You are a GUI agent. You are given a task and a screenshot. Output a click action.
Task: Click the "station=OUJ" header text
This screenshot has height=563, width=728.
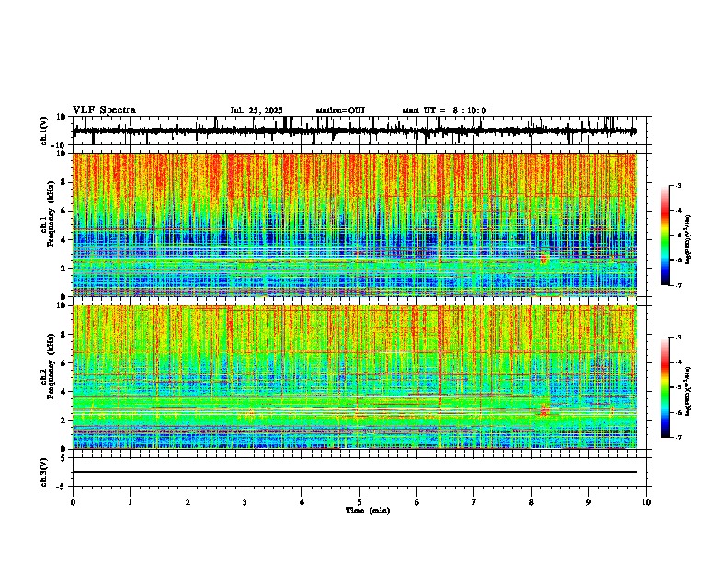point(340,110)
